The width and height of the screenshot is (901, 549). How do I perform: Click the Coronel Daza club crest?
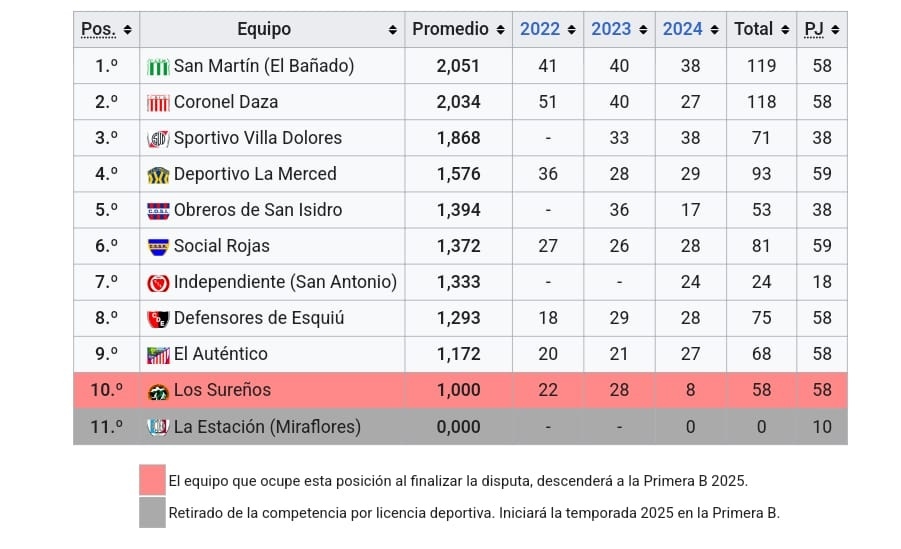point(158,103)
